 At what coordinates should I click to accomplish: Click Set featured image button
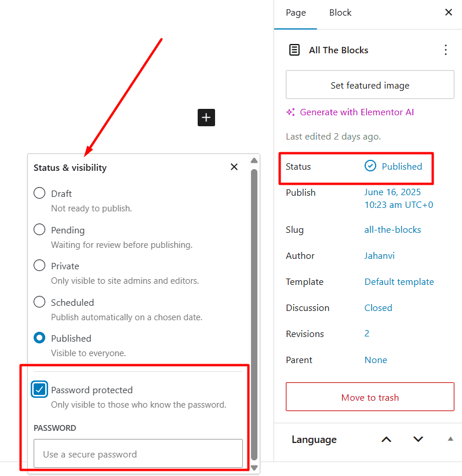370,85
